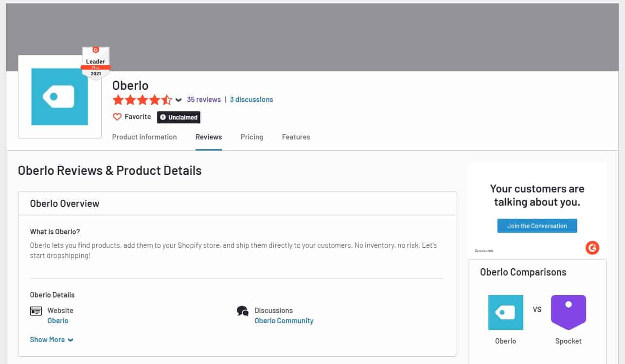Select the Spocket logo in comparisons

tap(568, 312)
